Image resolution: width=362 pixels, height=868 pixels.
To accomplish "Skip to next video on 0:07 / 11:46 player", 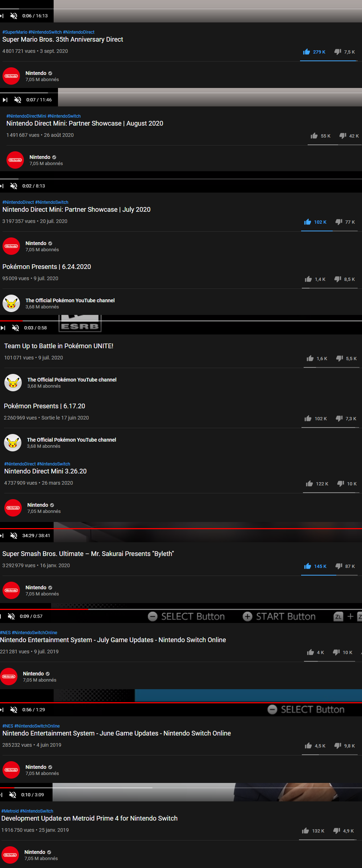I will [x=5, y=100].
